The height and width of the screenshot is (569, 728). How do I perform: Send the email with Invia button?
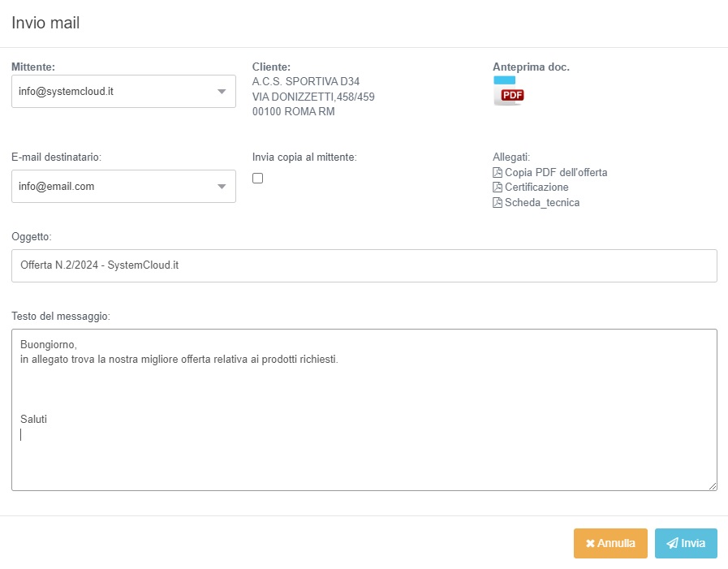pyautogui.click(x=686, y=544)
